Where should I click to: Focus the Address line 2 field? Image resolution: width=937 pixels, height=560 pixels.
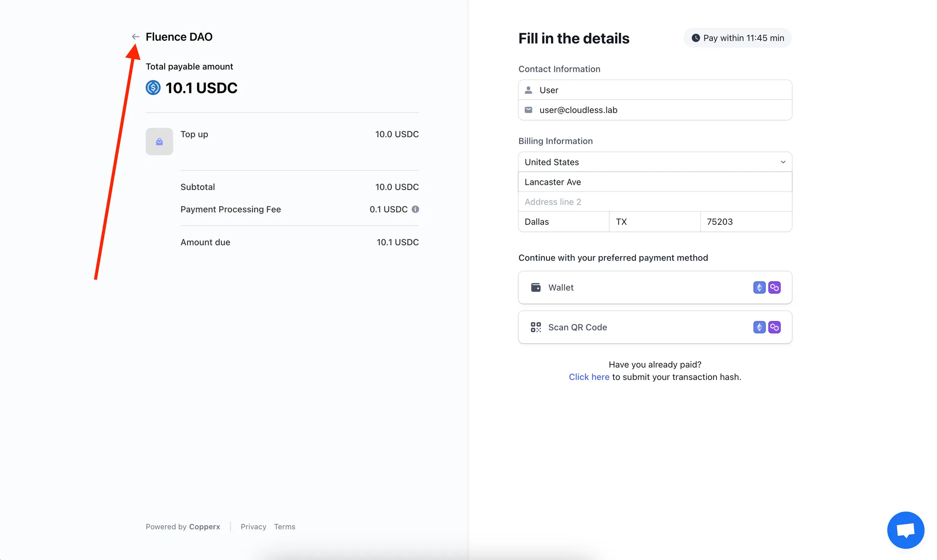(655, 202)
